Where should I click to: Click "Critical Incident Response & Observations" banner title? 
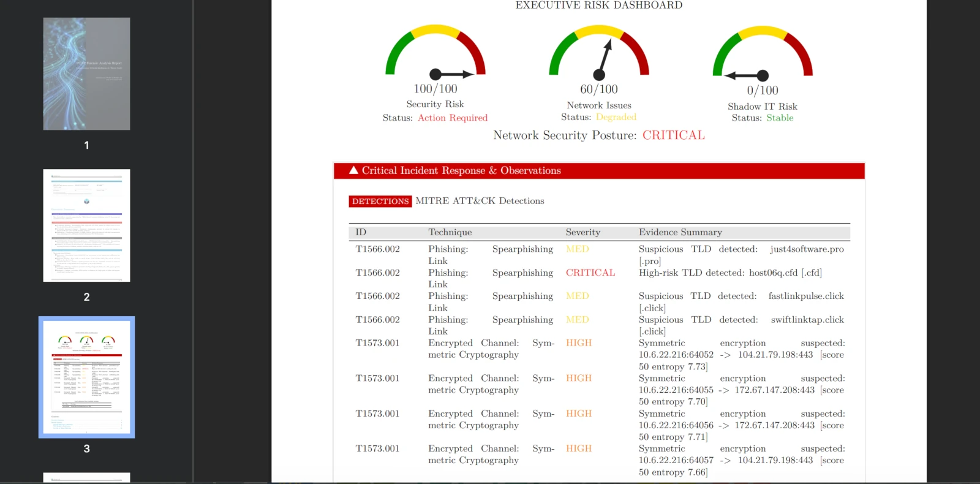point(461,170)
